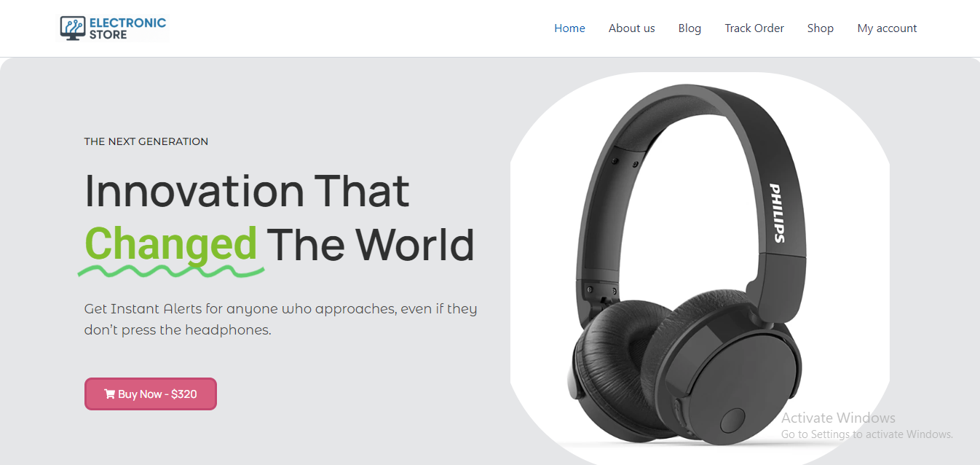980x465 pixels.
Task: Click the PHILIPS logo on the headband
Action: pyautogui.click(x=777, y=213)
